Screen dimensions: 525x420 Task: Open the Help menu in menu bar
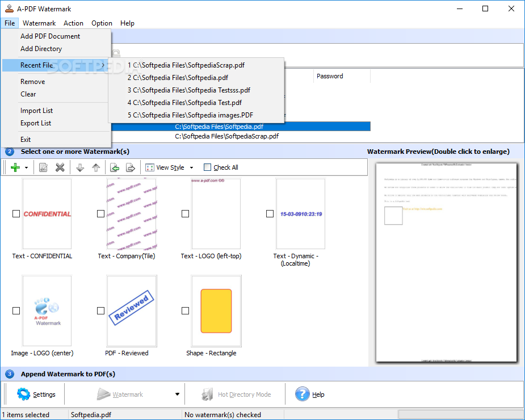click(x=127, y=23)
